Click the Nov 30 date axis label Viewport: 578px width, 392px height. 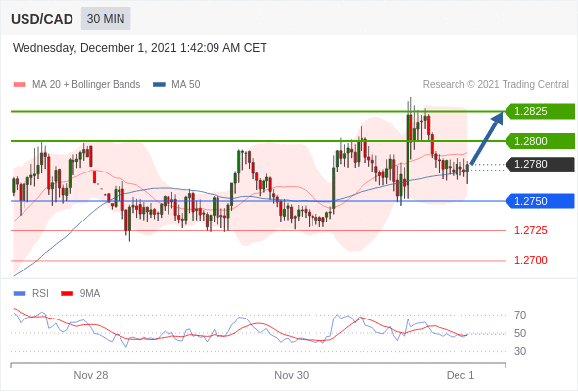[291, 375]
